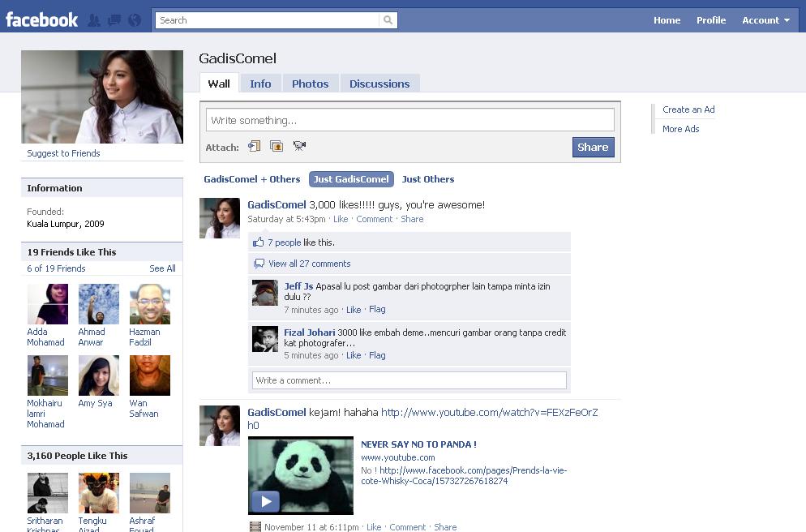Viewport: 806px width, 532px height.
Task: Flag Fizal Johari's comment
Action: pyautogui.click(x=377, y=355)
